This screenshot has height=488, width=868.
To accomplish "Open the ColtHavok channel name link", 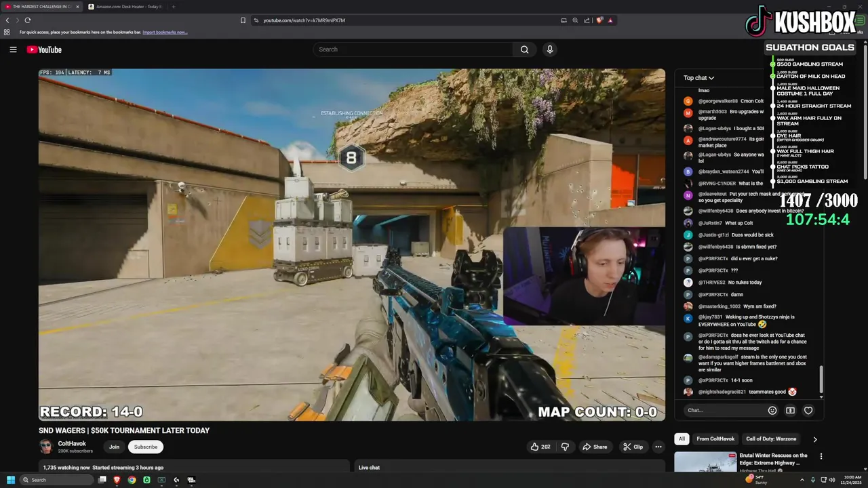I will click(72, 444).
